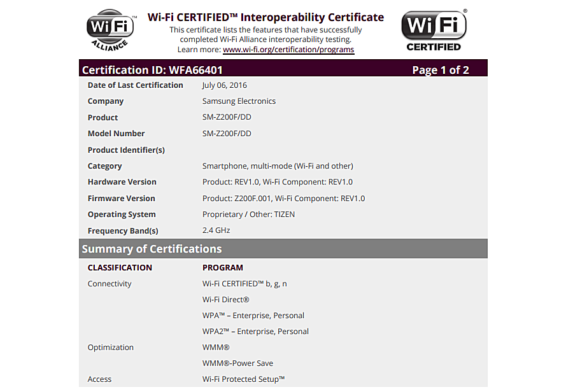Click the Wi-Fi CERTIFIED logo
573x392 pixels.
click(434, 30)
